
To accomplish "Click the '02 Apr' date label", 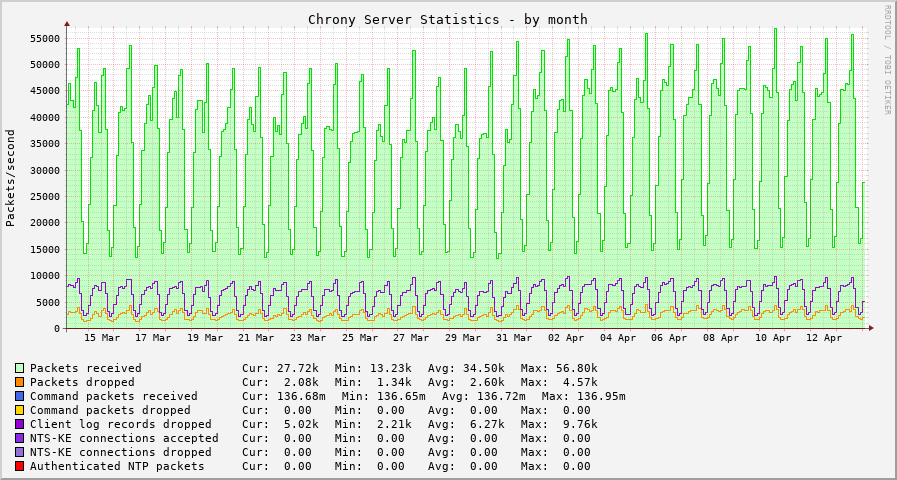I will pos(566,338).
